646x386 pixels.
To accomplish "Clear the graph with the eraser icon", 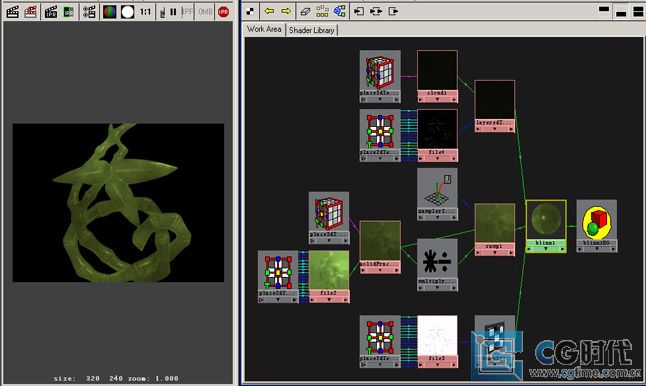I will pos(305,11).
